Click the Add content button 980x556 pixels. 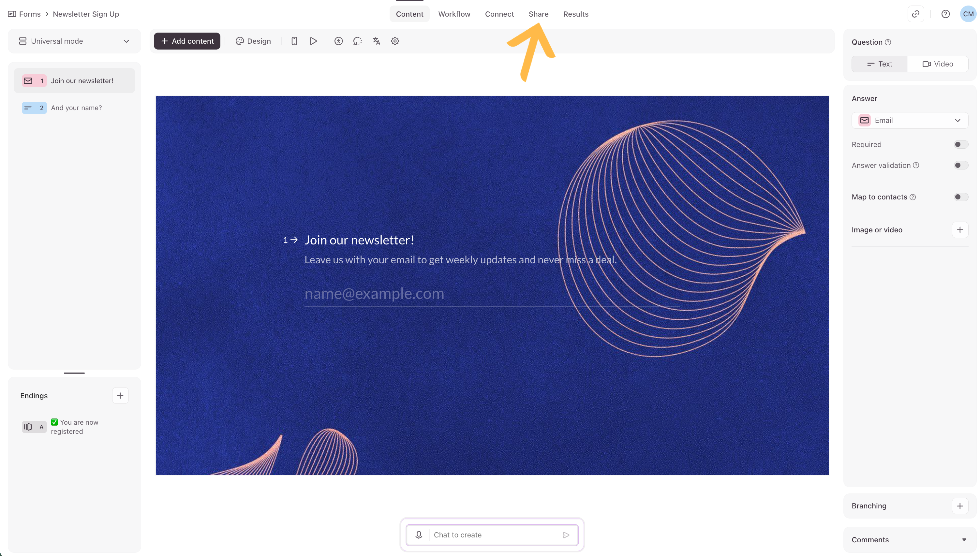pyautogui.click(x=187, y=41)
